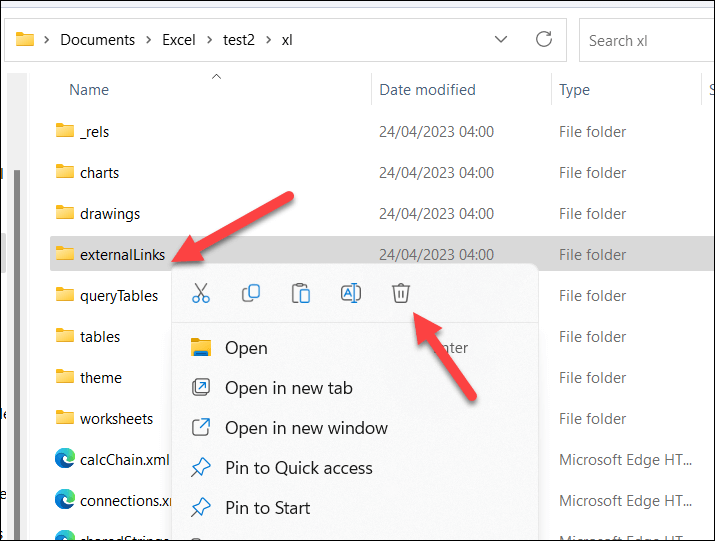The width and height of the screenshot is (715, 541).
Task: Select the connections.xml file name
Action: (x=125, y=501)
